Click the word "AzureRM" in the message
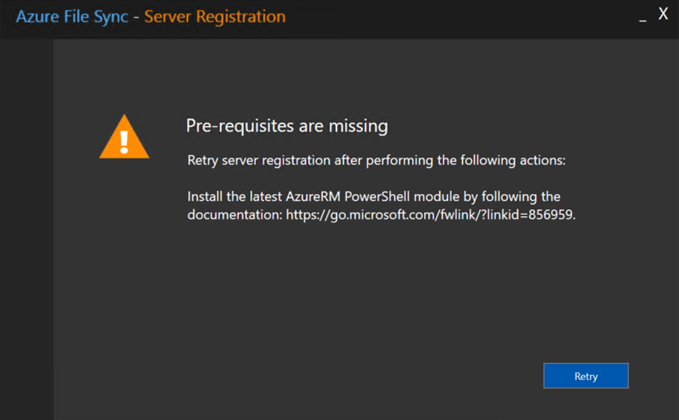The height and width of the screenshot is (420, 679). [x=312, y=197]
